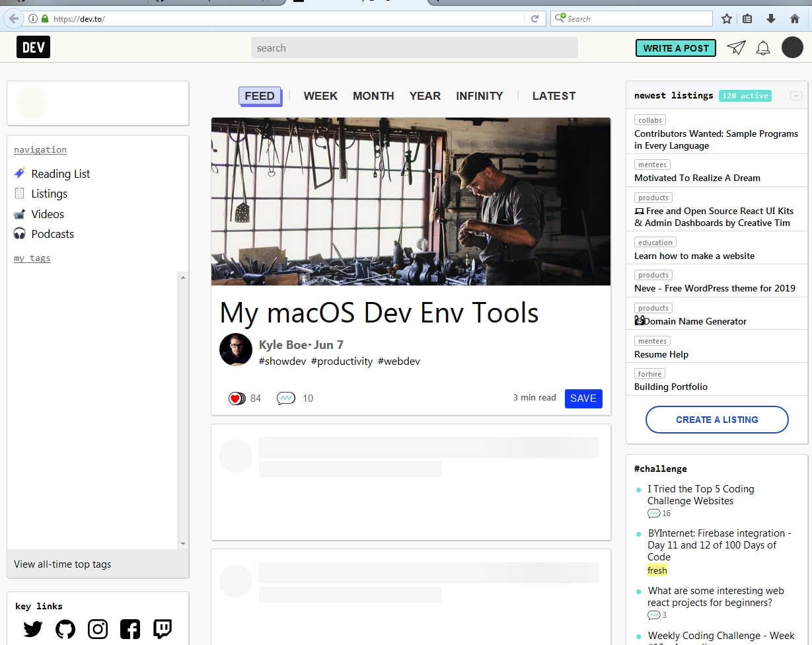Collapse the newest listings panel
The image size is (812, 645).
[x=795, y=95]
